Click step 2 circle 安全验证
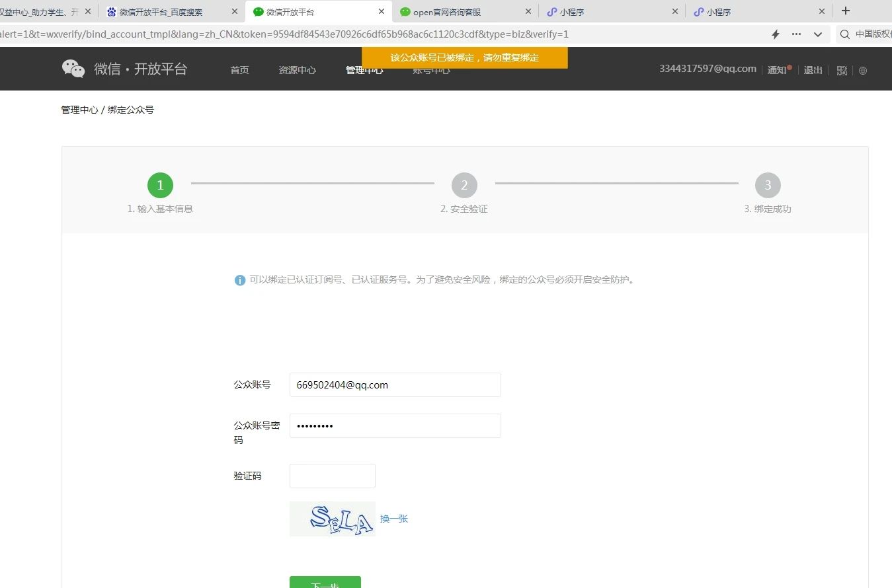The height and width of the screenshot is (588, 892). [x=464, y=186]
